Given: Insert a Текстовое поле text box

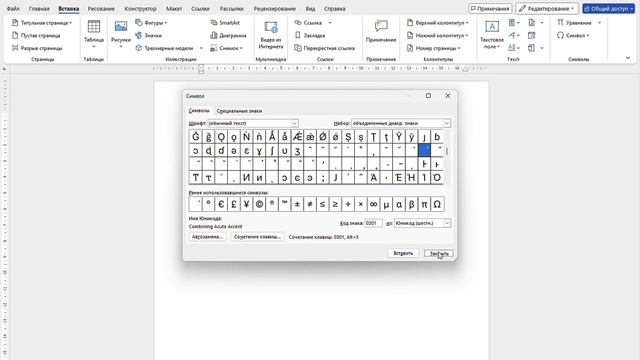Looking at the screenshot, I should point(492,35).
